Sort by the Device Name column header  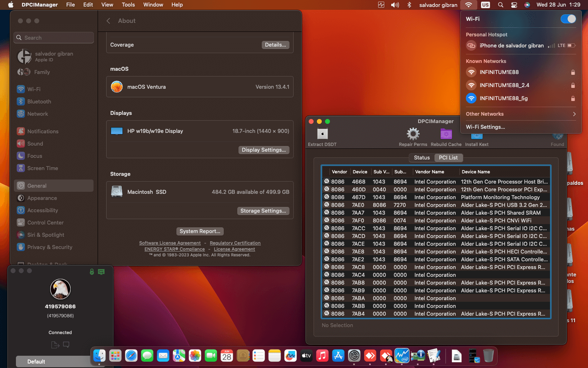pos(504,172)
